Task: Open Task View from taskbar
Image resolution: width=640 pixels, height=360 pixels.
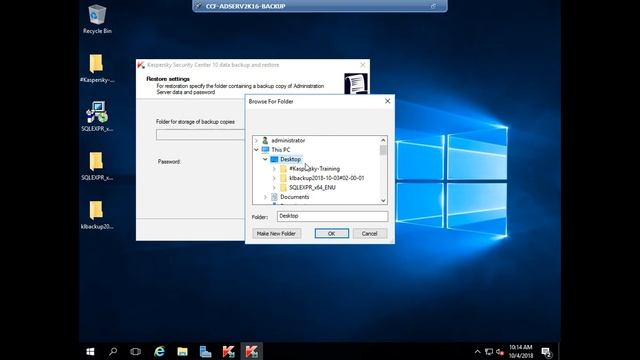Action: 136,351
